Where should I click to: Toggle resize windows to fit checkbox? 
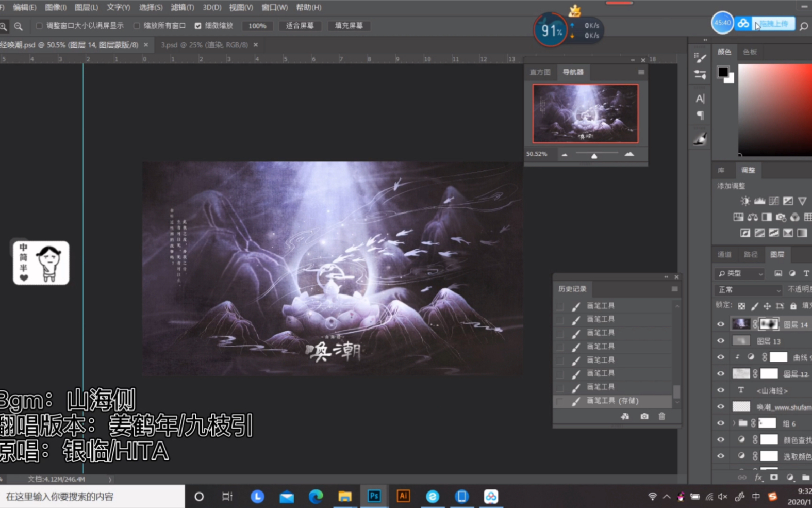click(39, 26)
